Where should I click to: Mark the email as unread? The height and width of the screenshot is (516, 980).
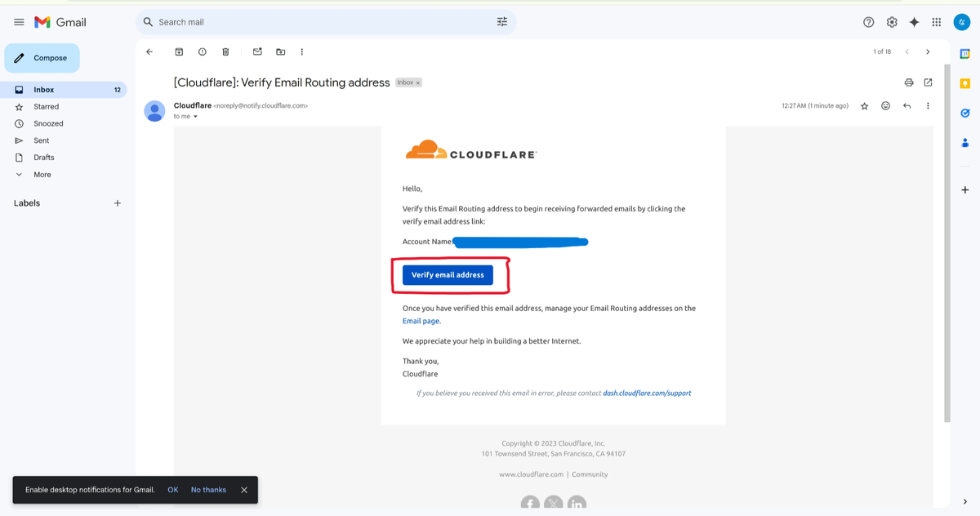pyautogui.click(x=257, y=51)
